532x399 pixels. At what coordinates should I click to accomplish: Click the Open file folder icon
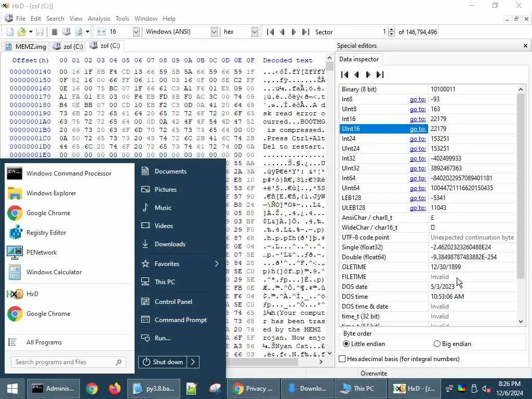(x=21, y=32)
